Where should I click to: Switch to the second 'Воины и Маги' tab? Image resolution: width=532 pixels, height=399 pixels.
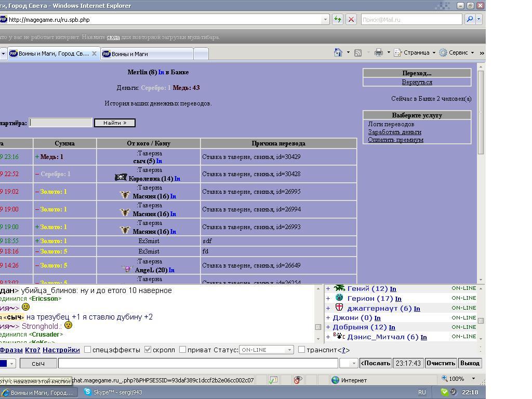(147, 54)
